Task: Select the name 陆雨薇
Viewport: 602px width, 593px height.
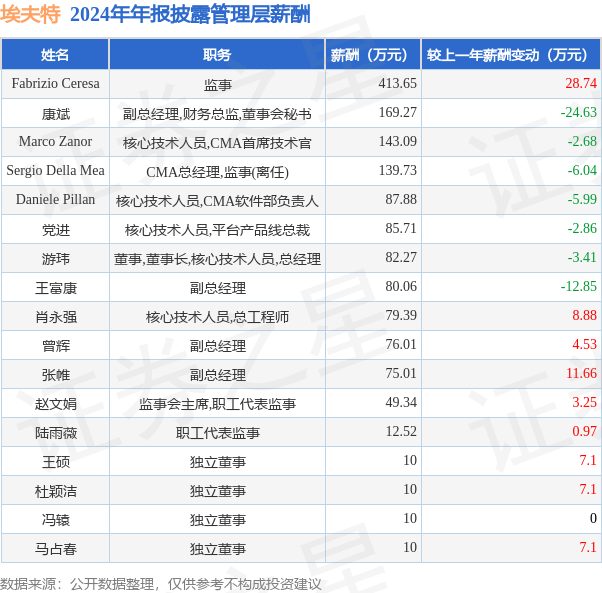Action: point(55,433)
